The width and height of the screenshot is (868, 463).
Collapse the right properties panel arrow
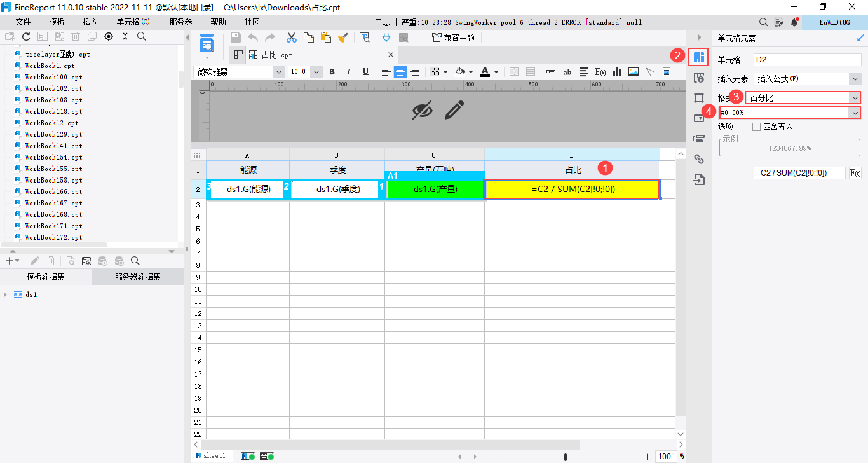click(x=699, y=38)
